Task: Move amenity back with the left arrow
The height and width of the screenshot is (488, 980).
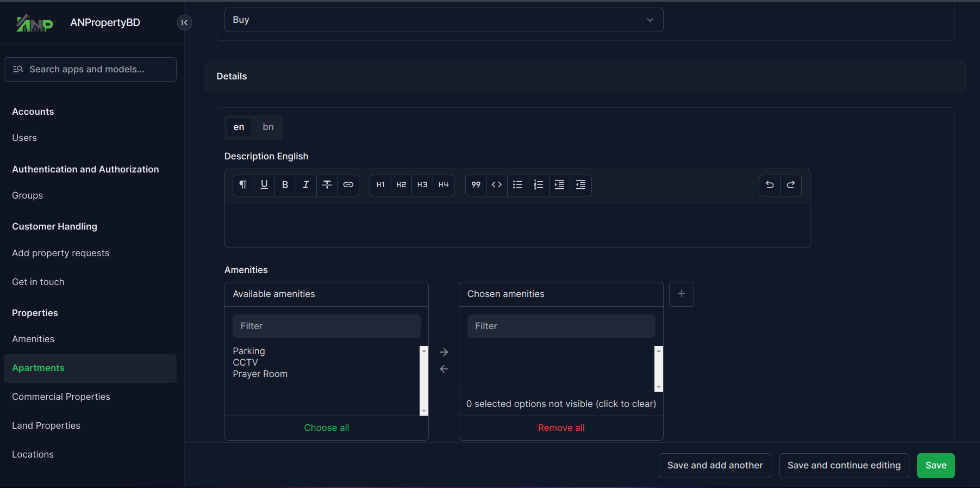Action: 444,369
